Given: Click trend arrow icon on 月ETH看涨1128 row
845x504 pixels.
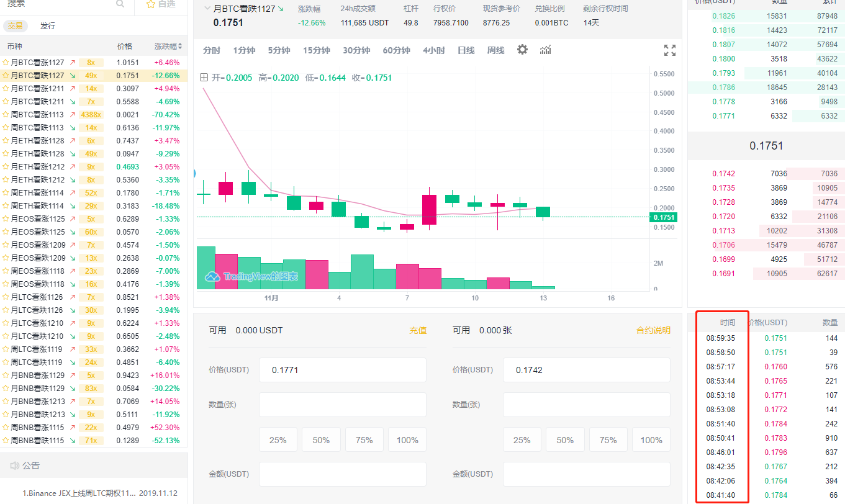Looking at the screenshot, I should point(73,141).
